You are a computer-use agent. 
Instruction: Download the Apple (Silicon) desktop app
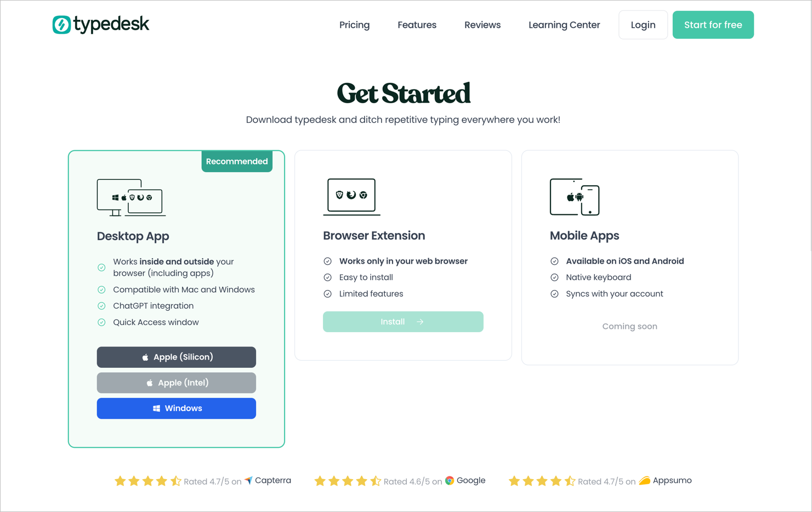pos(177,357)
